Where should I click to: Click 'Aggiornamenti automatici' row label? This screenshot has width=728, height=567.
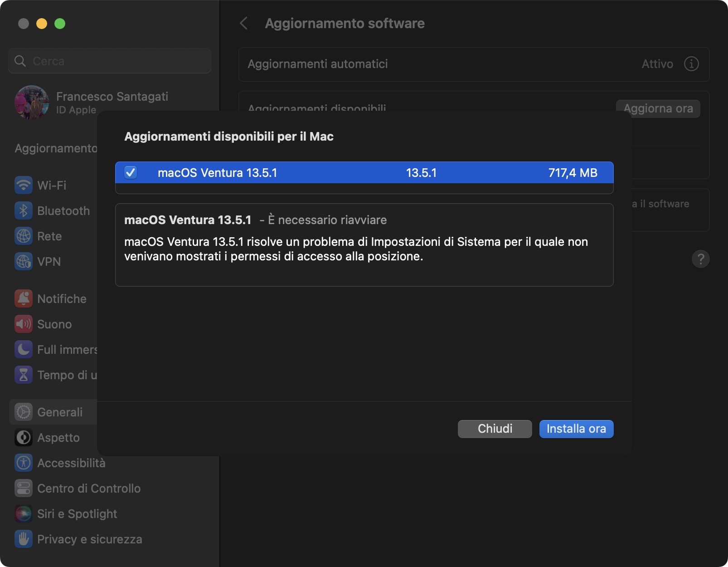[x=318, y=64]
